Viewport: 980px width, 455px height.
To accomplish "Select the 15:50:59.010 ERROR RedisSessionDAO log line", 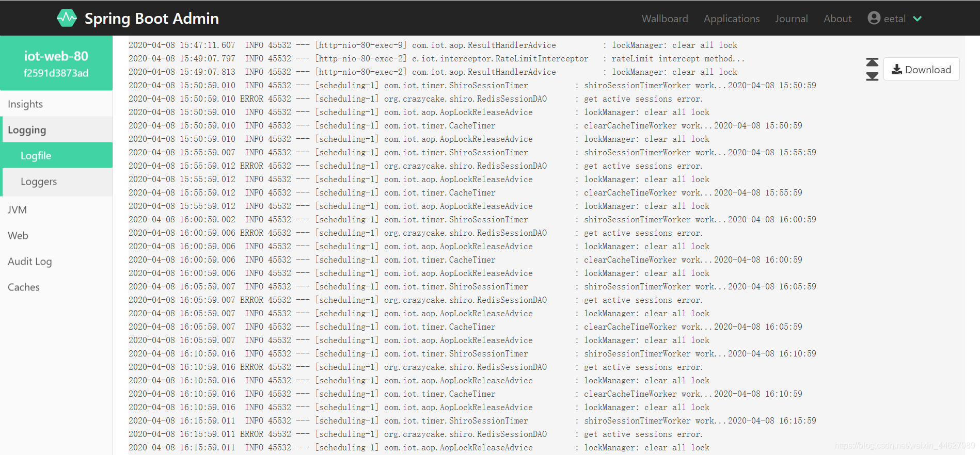I will 415,99.
